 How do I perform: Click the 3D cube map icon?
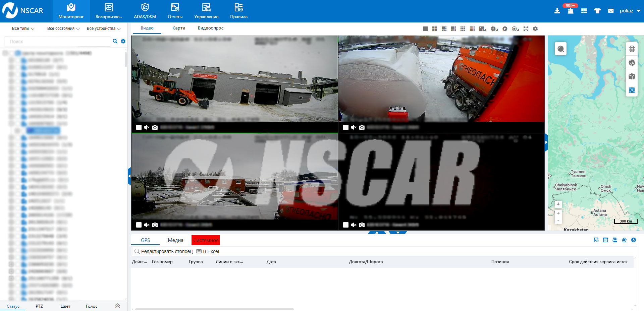(632, 76)
